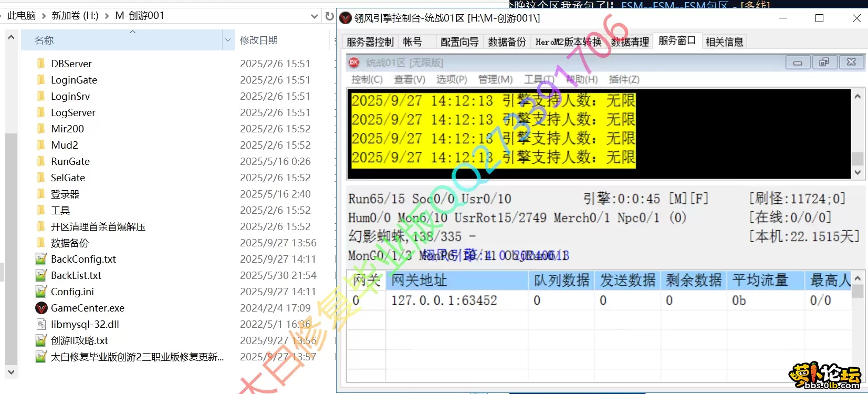Viewport: 868px width, 394px height.
Task: Open the 名称 column filter dropdown
Action: [228, 40]
